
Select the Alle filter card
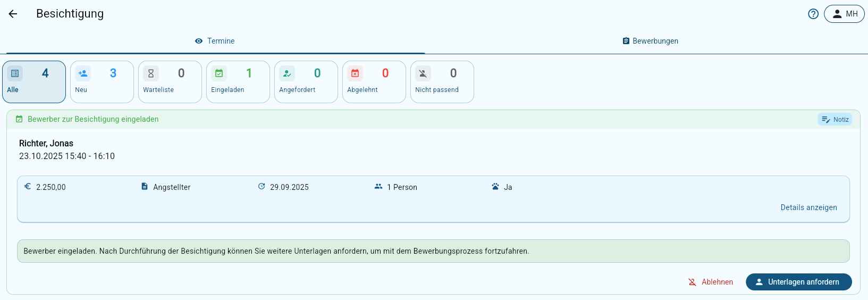point(34,82)
